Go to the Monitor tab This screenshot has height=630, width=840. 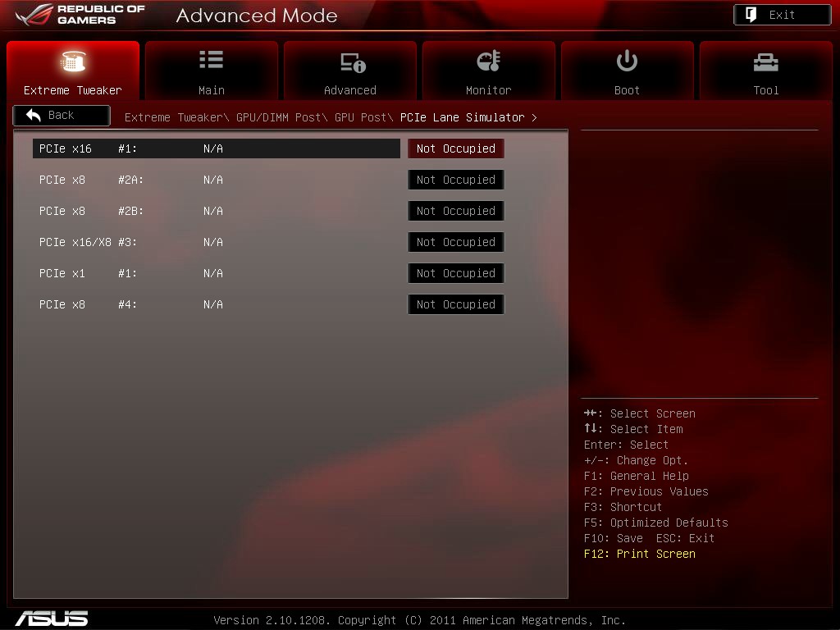489,71
